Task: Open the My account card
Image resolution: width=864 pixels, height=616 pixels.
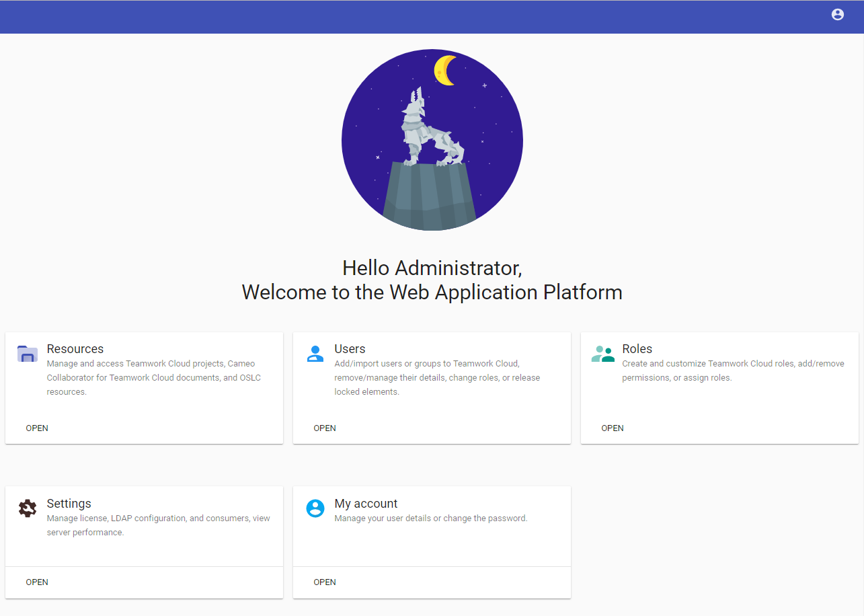Action: (x=325, y=582)
